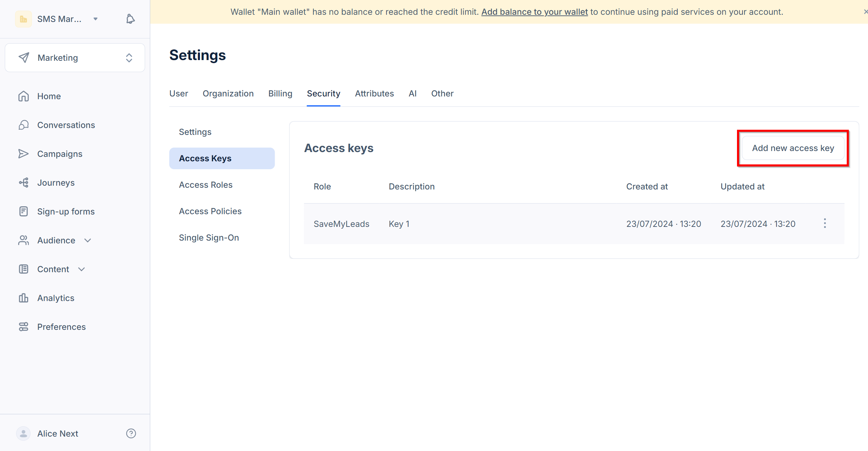This screenshot has width=868, height=451.
Task: Open the SMS Mar... organization dropdown arrow
Action: coord(95,19)
